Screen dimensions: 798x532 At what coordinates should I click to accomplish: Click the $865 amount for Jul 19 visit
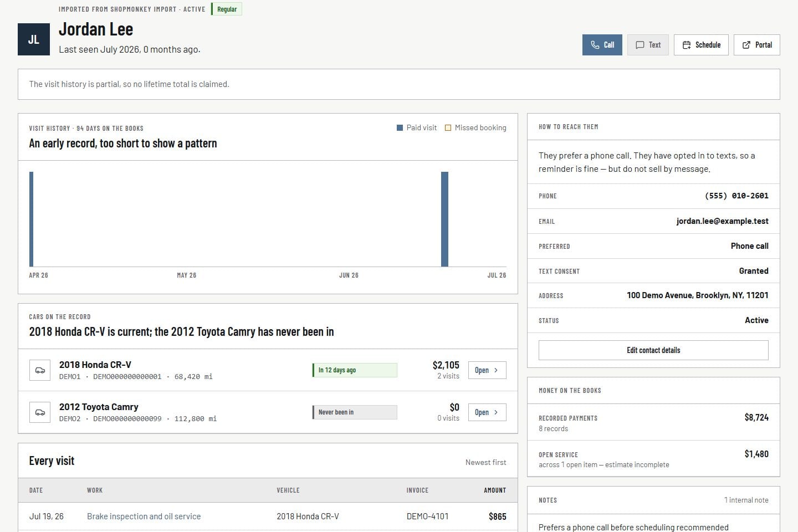coord(498,516)
